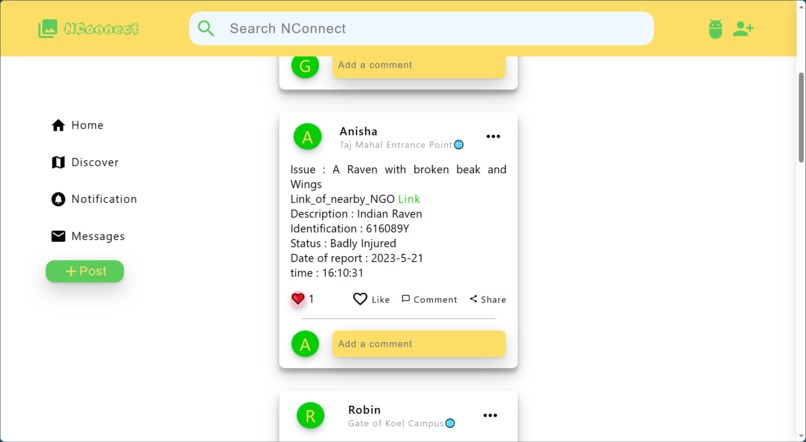Image resolution: width=806 pixels, height=442 pixels.
Task: Focus Add a comment field under Anisha's post
Action: 419,344
